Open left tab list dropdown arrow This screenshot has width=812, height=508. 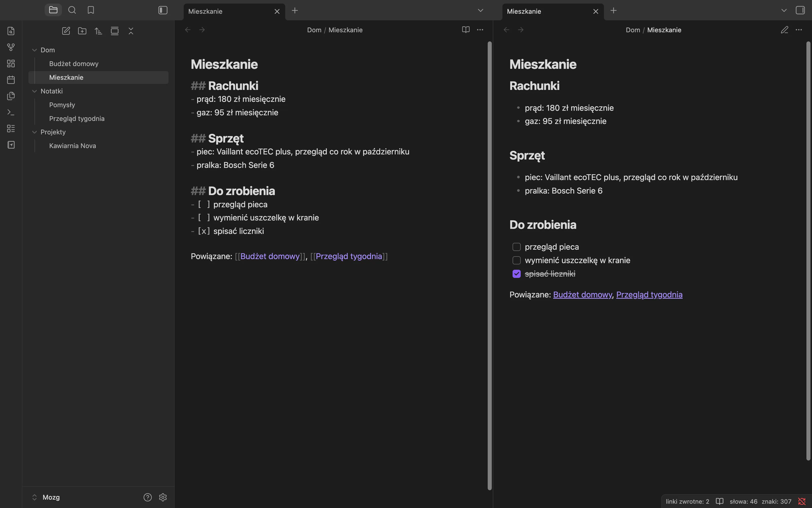pyautogui.click(x=481, y=10)
